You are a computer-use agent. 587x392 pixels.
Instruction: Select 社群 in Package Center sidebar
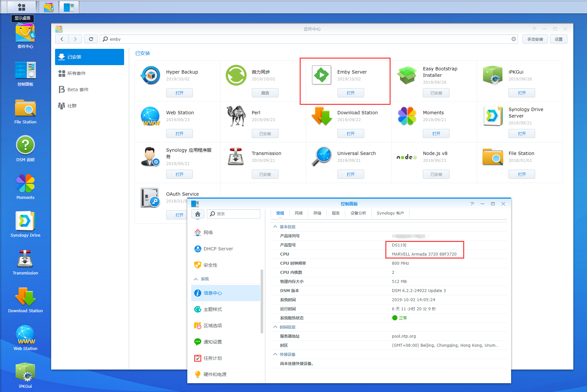pos(90,106)
